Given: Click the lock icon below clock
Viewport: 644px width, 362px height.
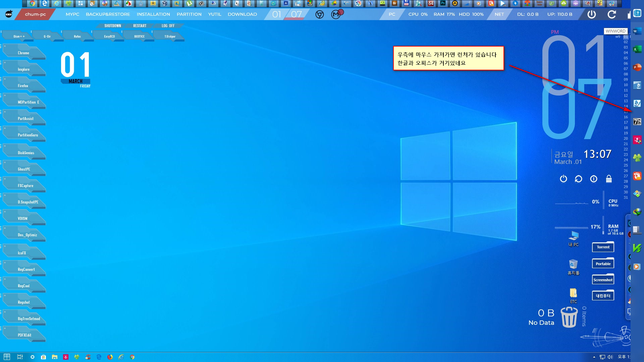Looking at the screenshot, I should (609, 179).
